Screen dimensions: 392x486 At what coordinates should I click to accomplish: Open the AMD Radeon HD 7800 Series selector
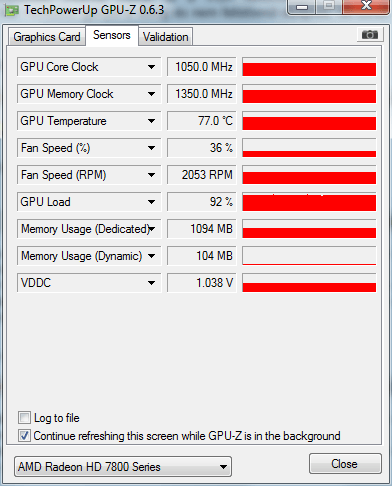coord(123,467)
